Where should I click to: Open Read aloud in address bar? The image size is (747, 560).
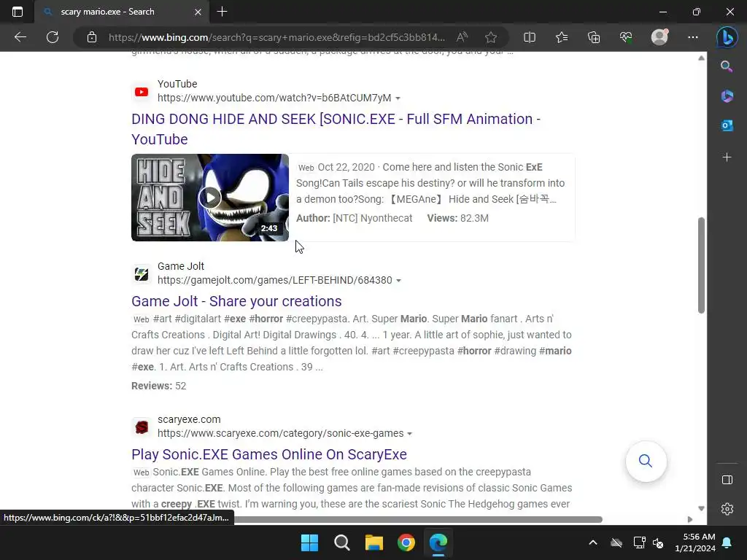click(x=462, y=37)
